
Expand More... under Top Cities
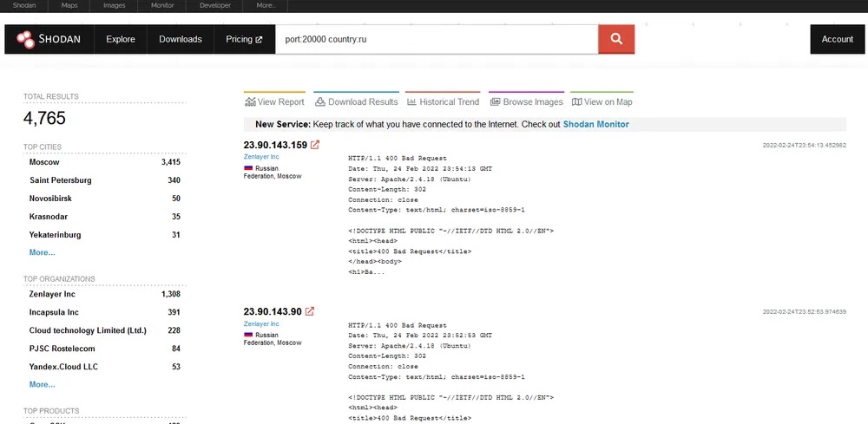click(42, 252)
